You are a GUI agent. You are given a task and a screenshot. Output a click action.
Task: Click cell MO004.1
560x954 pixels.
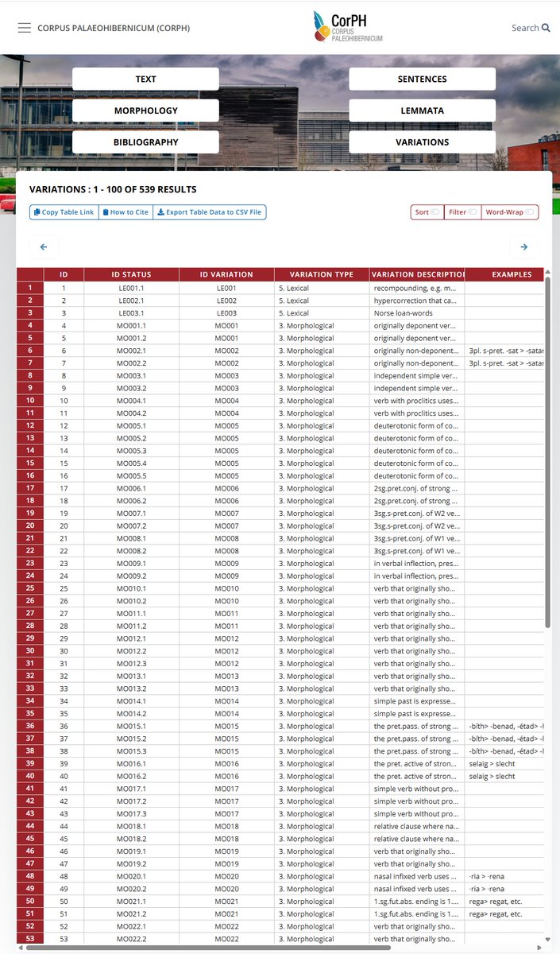pos(131,401)
